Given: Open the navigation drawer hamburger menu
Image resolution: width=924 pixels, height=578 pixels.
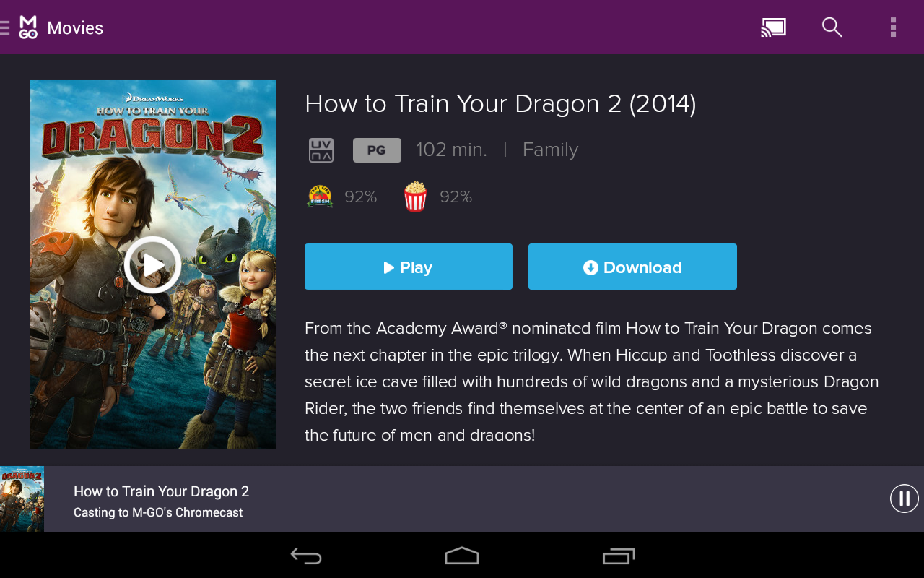Looking at the screenshot, I should tap(4, 27).
